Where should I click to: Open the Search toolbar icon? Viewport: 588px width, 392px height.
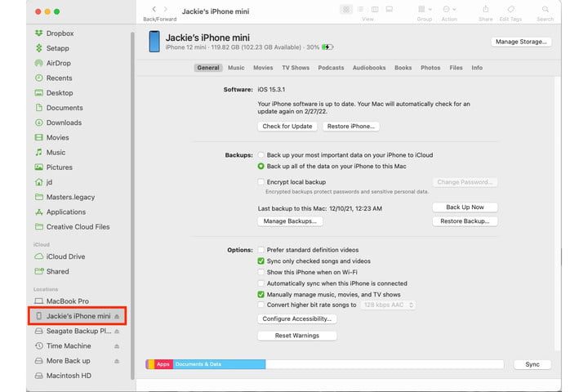click(545, 9)
